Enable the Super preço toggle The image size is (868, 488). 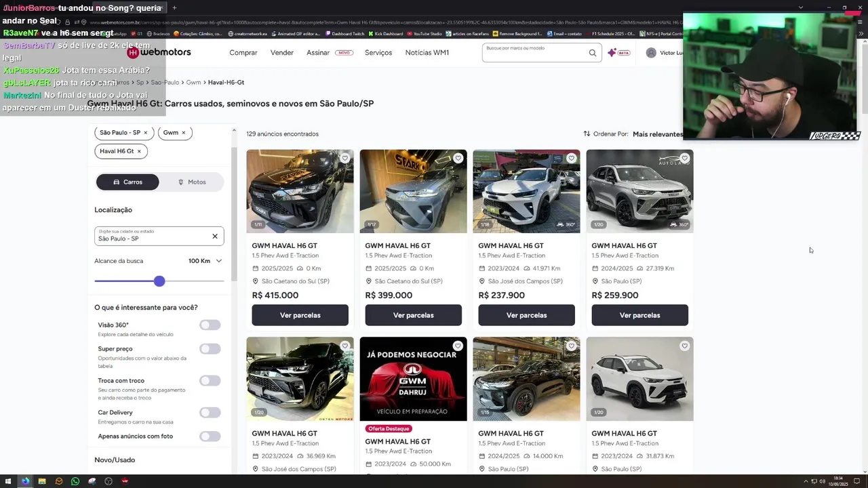(x=210, y=349)
